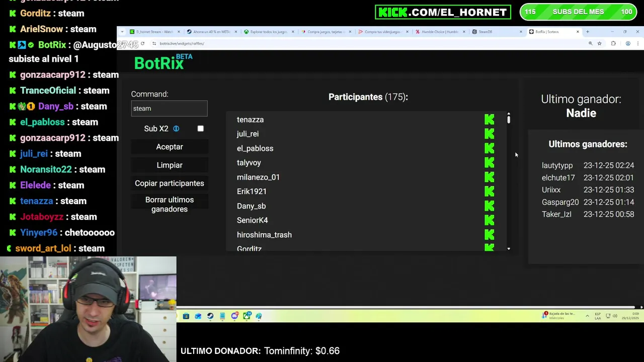Reload the page with browser refresh icon
The height and width of the screenshot is (362, 644).
[142, 44]
